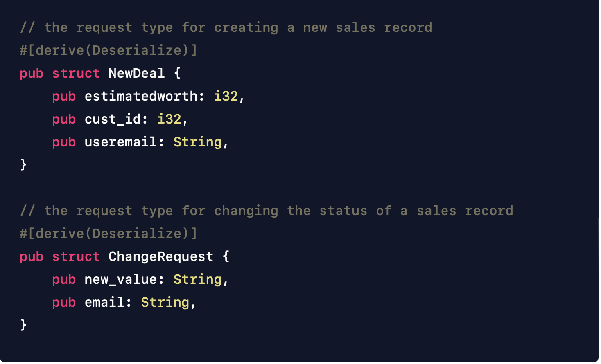Click the NewDeal struct name

pos(137,73)
